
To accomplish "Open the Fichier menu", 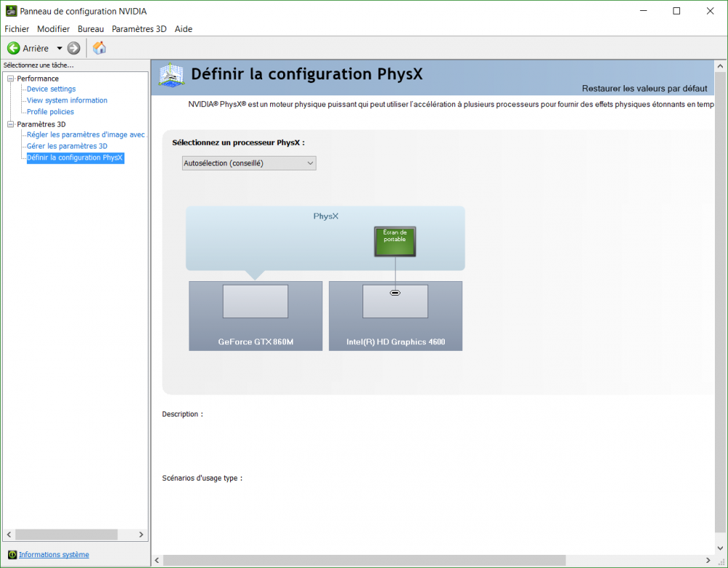I will coord(17,29).
